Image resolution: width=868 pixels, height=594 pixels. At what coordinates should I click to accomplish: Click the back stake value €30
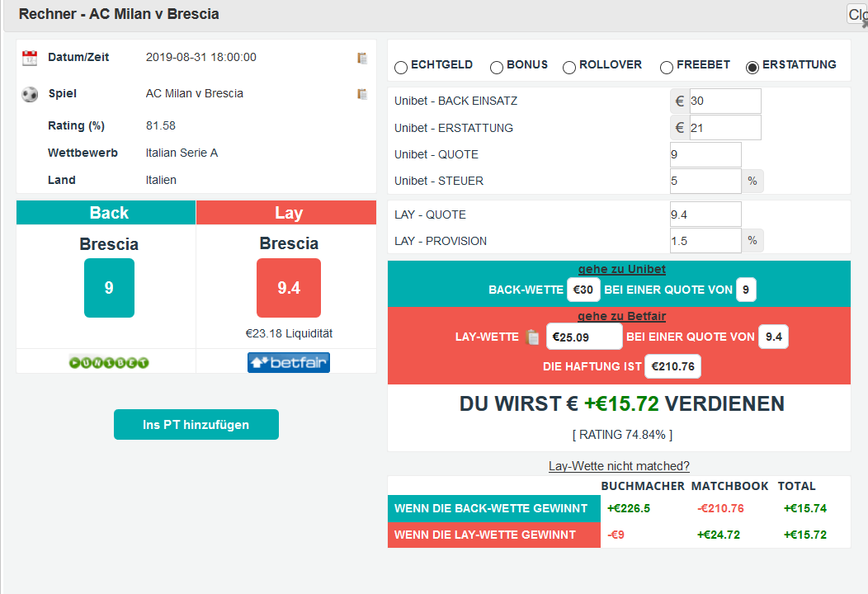tap(583, 290)
